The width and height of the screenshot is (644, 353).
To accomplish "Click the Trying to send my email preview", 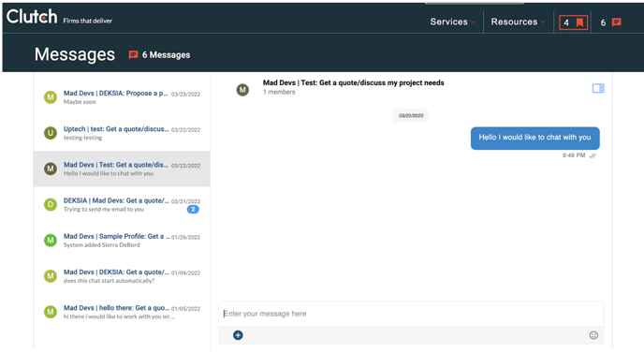I will tap(104, 209).
